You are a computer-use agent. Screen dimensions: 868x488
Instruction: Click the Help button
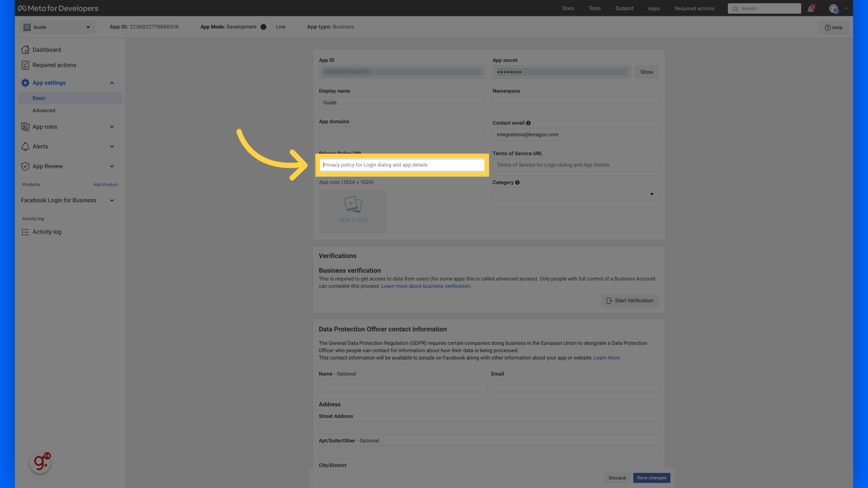pyautogui.click(x=834, y=28)
